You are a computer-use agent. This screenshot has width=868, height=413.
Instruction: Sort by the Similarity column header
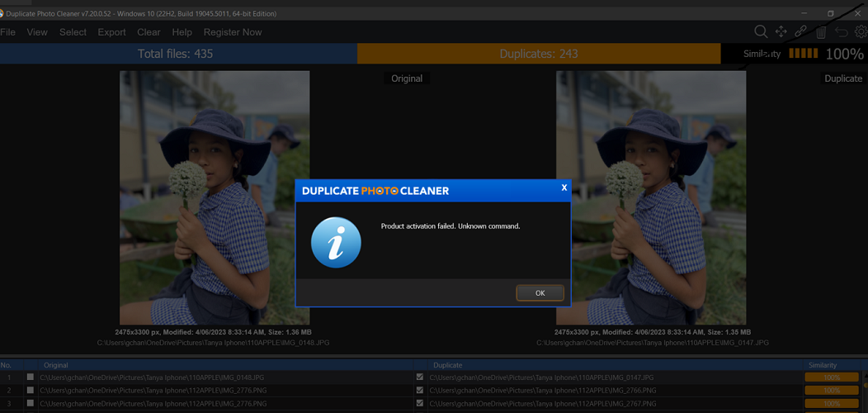click(823, 365)
